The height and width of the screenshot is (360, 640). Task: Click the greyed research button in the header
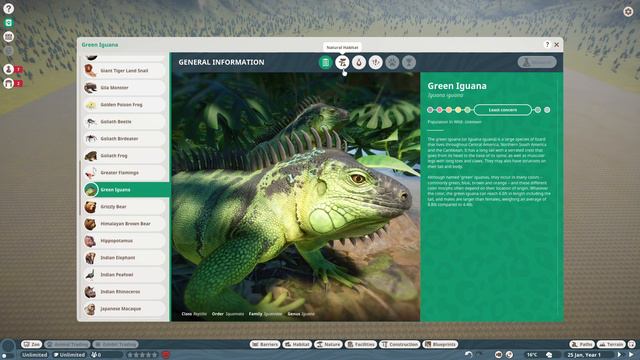coord(537,62)
